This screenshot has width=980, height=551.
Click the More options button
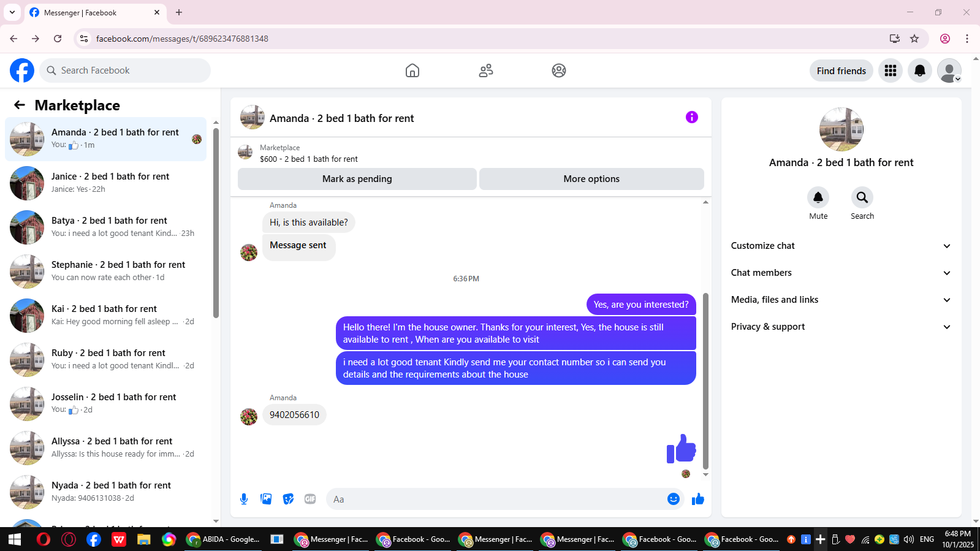coord(591,179)
